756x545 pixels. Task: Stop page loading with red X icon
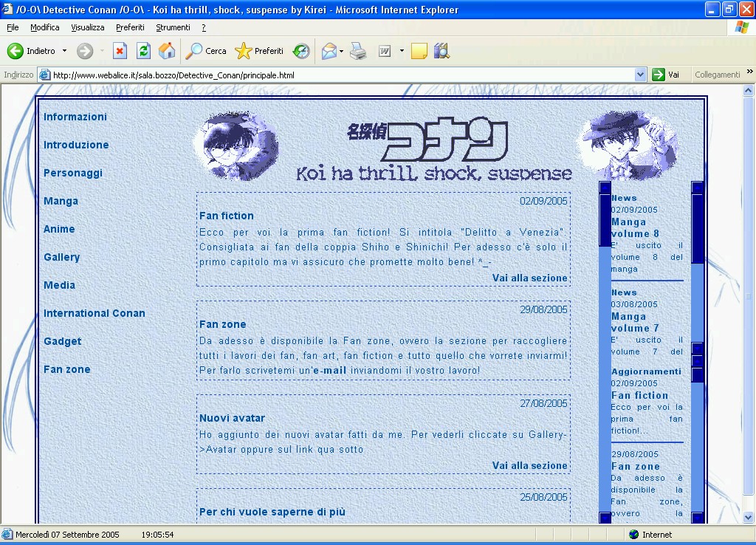[x=120, y=51]
